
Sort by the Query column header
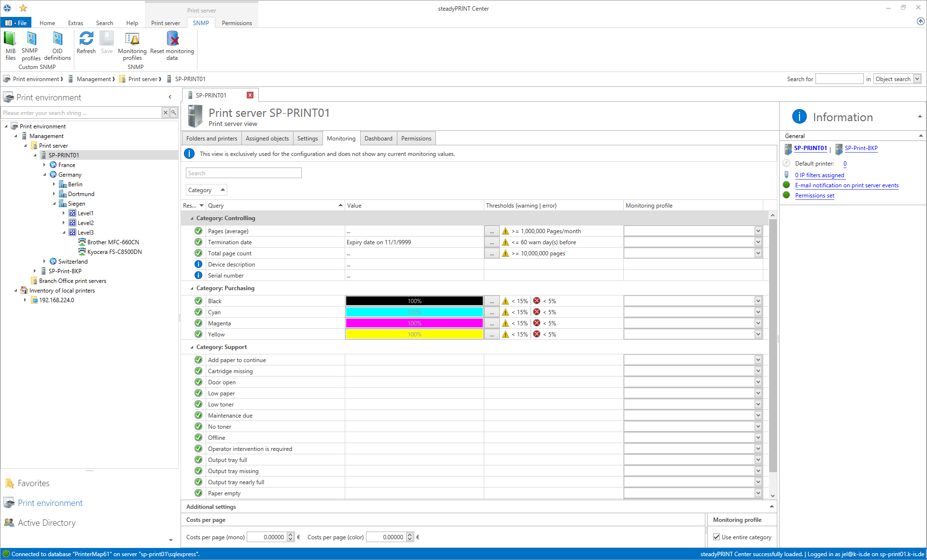pos(275,205)
